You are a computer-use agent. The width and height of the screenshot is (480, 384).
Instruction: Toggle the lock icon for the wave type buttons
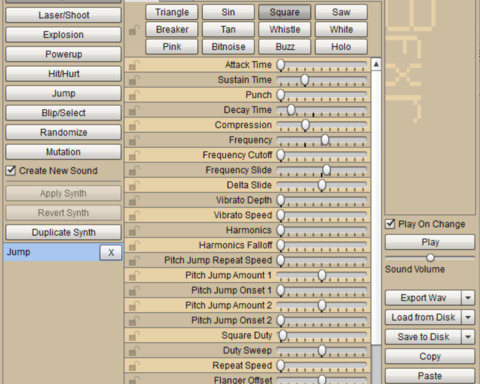coord(134,30)
